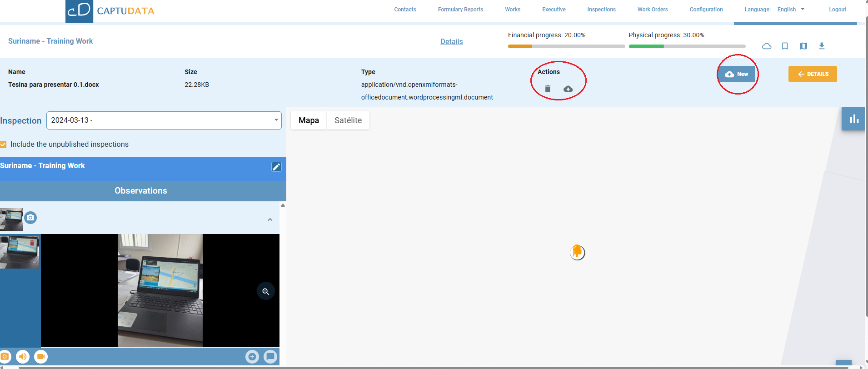Collapse the observation photo section with the chevron
Image resolution: width=868 pixels, height=369 pixels.
click(270, 219)
